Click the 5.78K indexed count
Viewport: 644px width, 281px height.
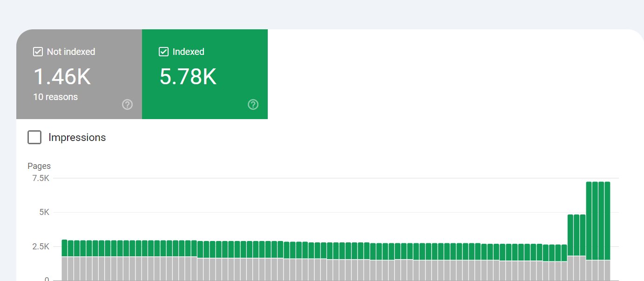tap(188, 76)
